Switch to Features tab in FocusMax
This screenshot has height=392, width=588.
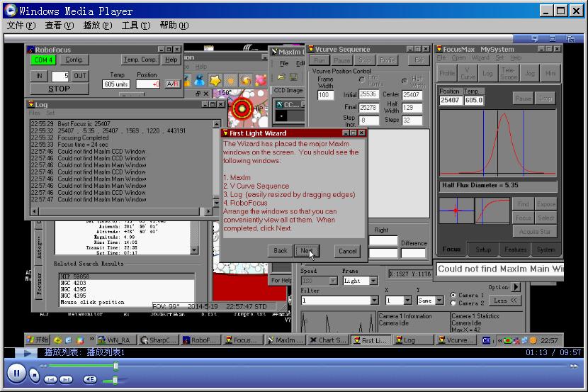[x=515, y=250]
